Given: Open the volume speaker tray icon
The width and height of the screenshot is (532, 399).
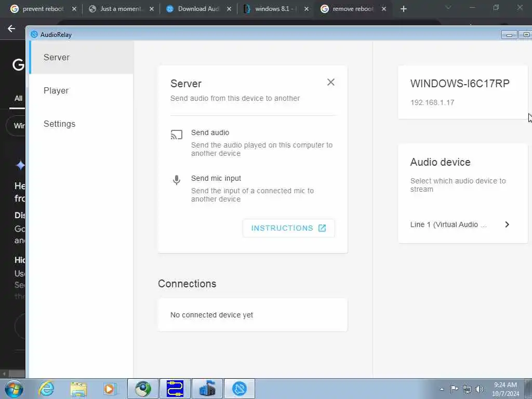Looking at the screenshot, I should [480, 389].
